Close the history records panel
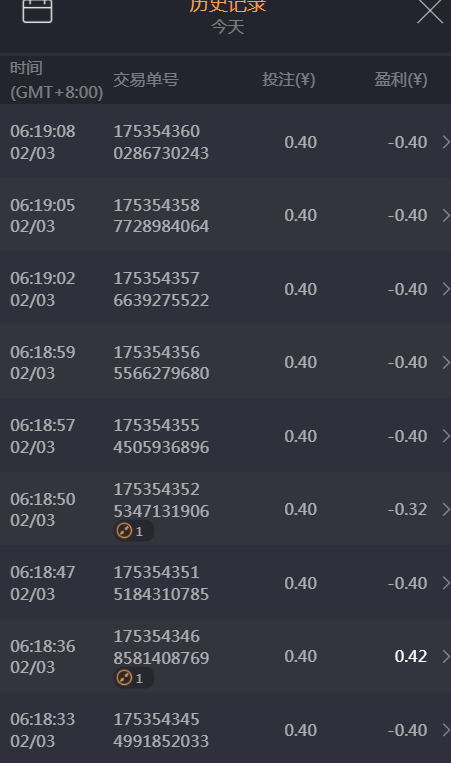This screenshot has height=763, width=451. click(x=430, y=11)
